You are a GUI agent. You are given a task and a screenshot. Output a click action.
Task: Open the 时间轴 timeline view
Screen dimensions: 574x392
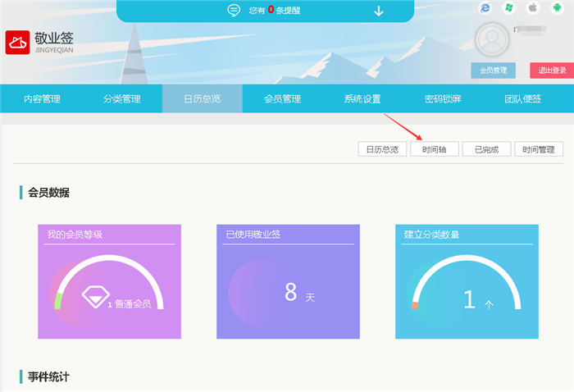(x=434, y=149)
